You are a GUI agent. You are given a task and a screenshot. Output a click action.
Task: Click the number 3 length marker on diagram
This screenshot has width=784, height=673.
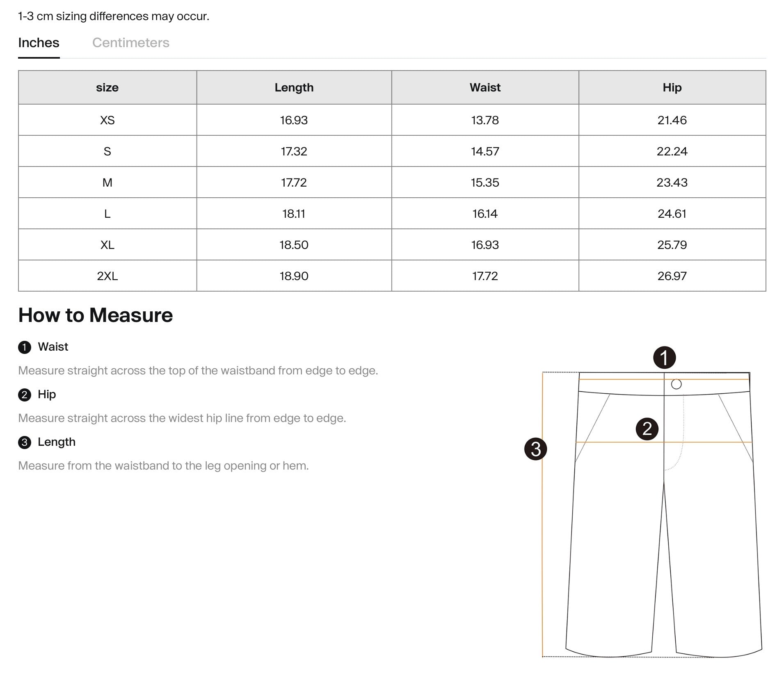coord(535,449)
